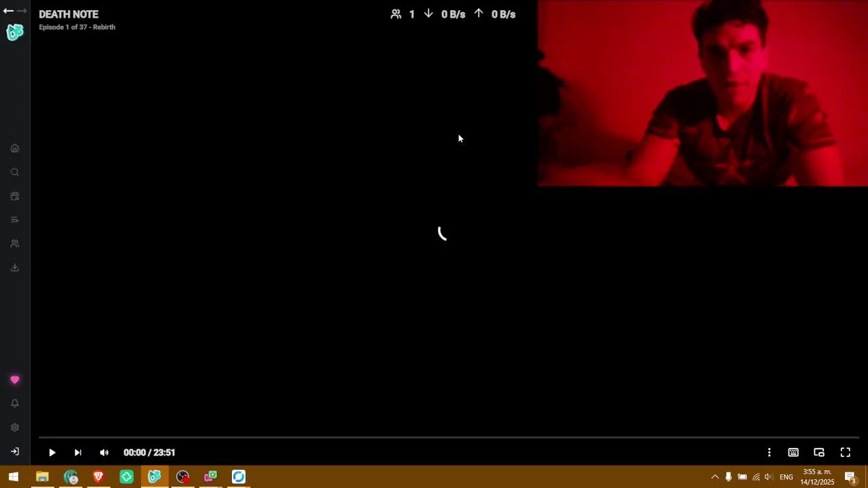868x488 pixels.
Task: Click 'Episode 1 of 37 - Rebirth' subtitle
Action: (x=77, y=27)
